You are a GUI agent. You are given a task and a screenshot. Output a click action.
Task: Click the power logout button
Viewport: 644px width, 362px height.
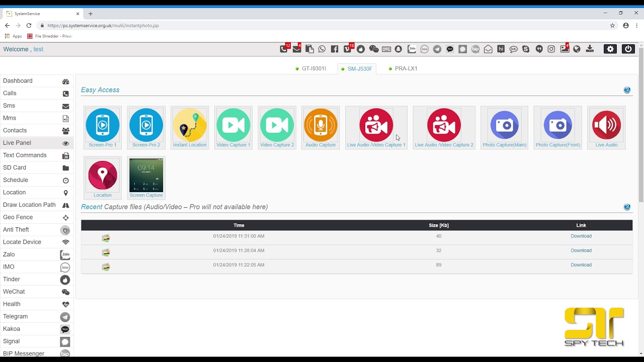point(628,49)
